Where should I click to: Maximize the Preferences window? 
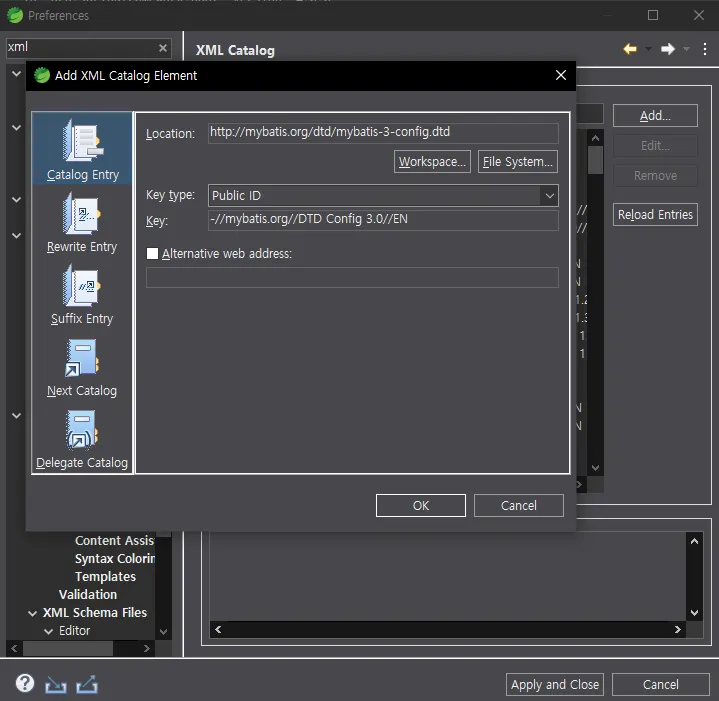(653, 15)
